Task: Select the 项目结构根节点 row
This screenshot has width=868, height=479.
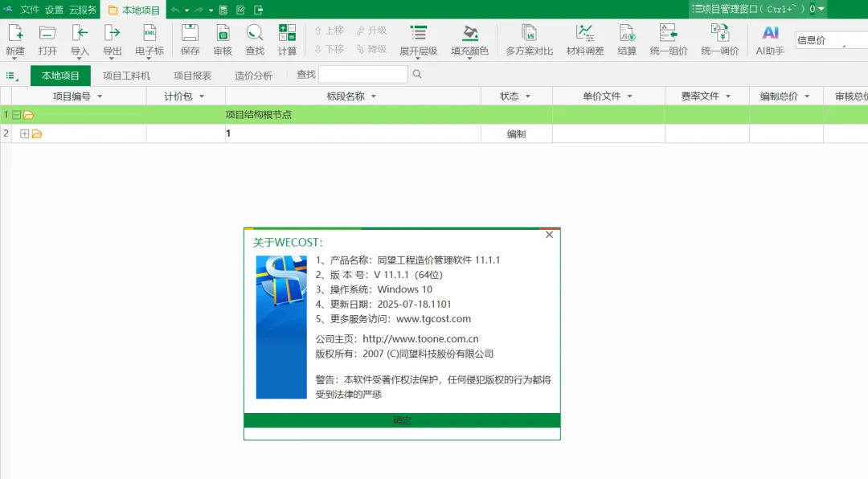Action: (434, 115)
